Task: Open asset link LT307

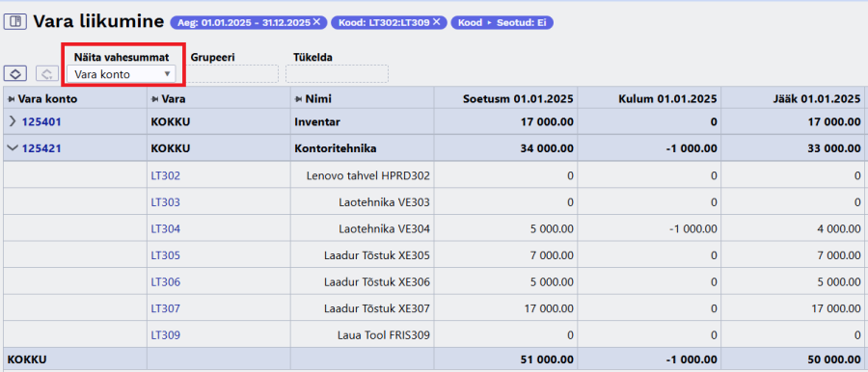Action: click(x=166, y=309)
